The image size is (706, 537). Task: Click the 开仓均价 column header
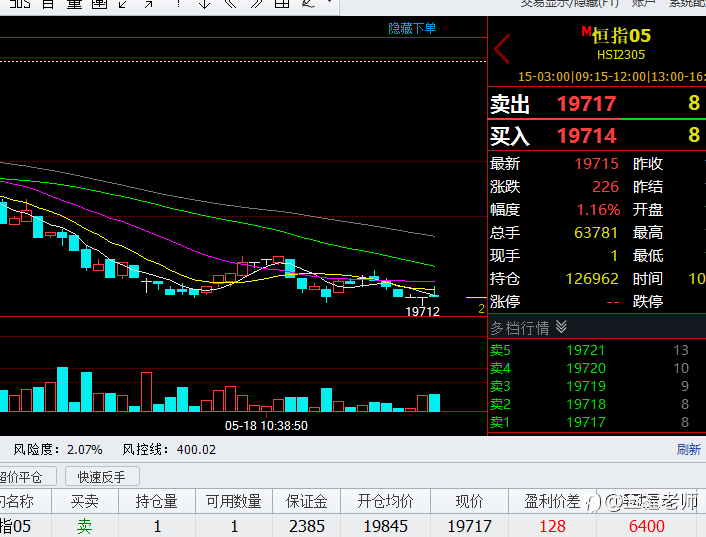coord(385,501)
